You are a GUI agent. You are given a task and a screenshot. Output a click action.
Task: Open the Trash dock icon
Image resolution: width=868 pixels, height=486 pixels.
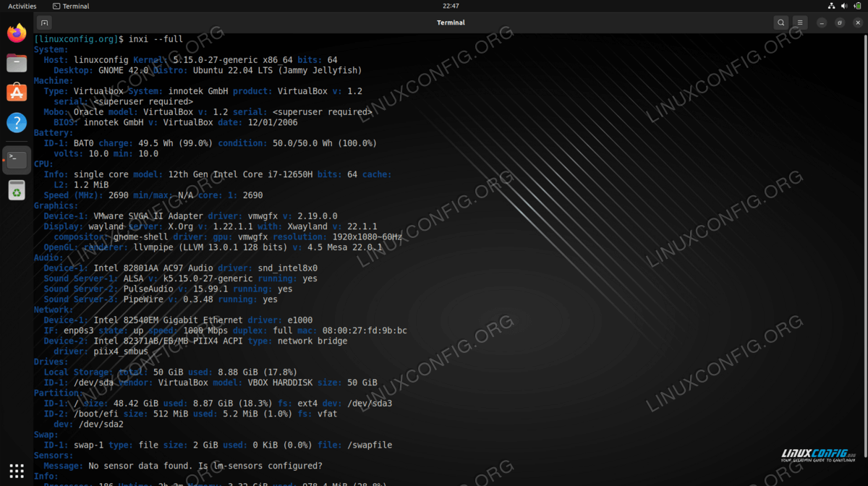pos(17,190)
